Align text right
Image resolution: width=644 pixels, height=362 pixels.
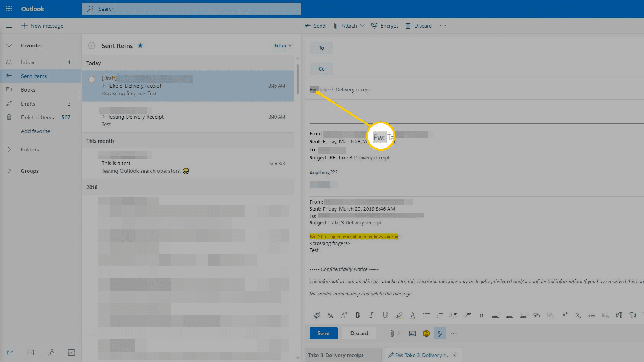523,315
